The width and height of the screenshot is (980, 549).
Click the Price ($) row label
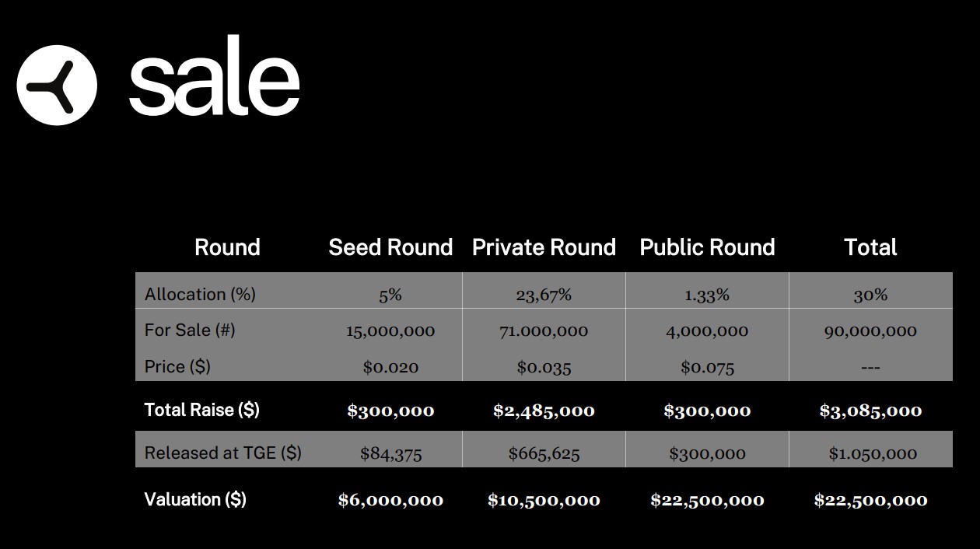tap(177, 366)
